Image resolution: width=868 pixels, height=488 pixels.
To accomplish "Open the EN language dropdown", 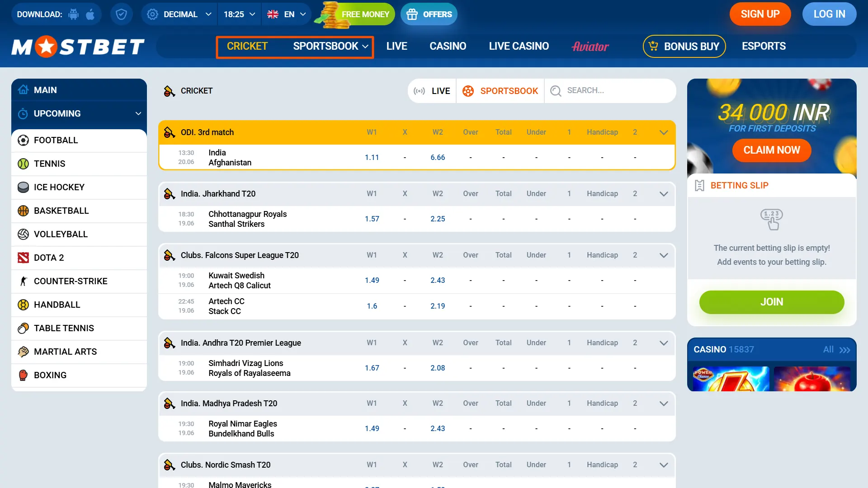I will click(x=286, y=14).
